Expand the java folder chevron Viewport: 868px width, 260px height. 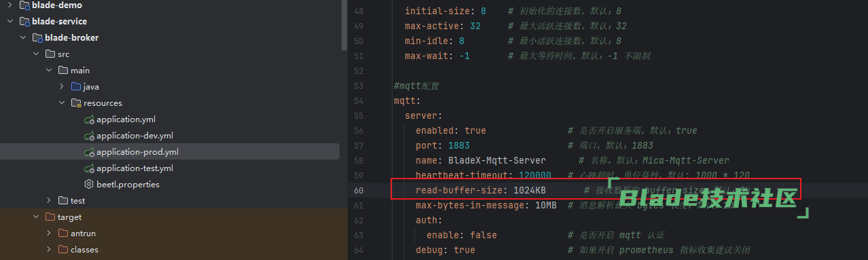point(62,87)
